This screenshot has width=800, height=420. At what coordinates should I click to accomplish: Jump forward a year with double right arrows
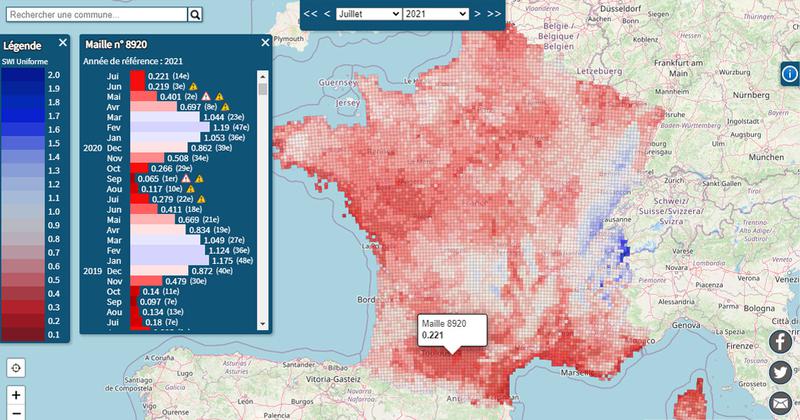pos(493,14)
